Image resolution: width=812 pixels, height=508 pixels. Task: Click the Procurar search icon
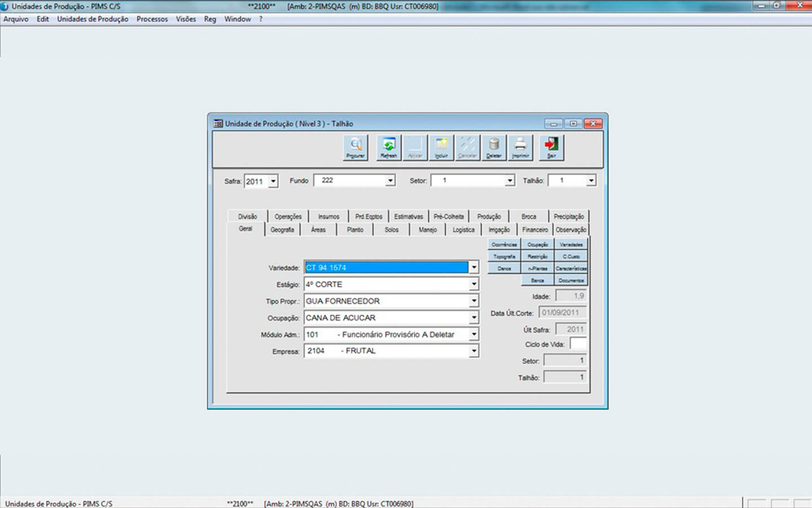355,147
